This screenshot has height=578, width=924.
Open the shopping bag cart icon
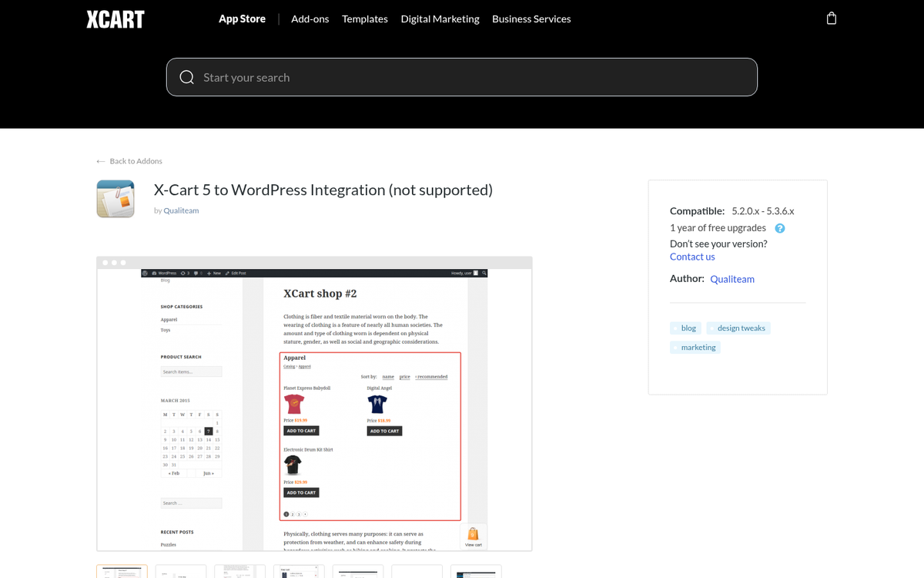(x=831, y=17)
